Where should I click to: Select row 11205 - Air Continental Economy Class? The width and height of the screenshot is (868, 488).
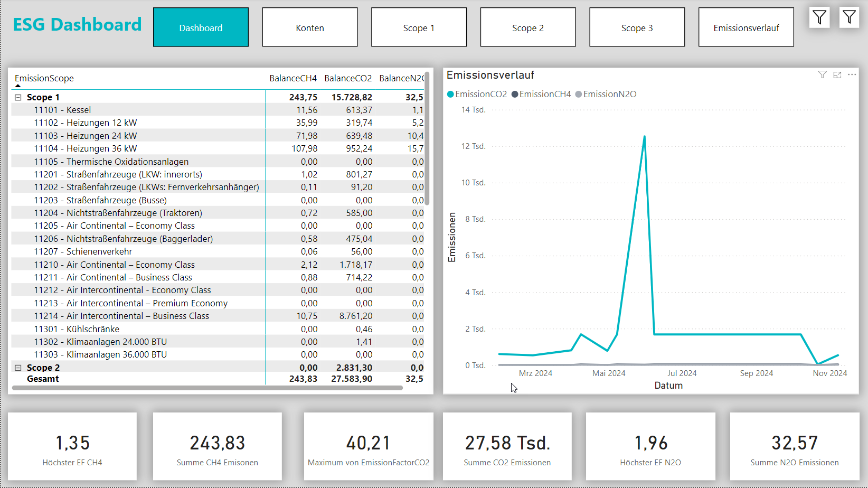click(218, 226)
